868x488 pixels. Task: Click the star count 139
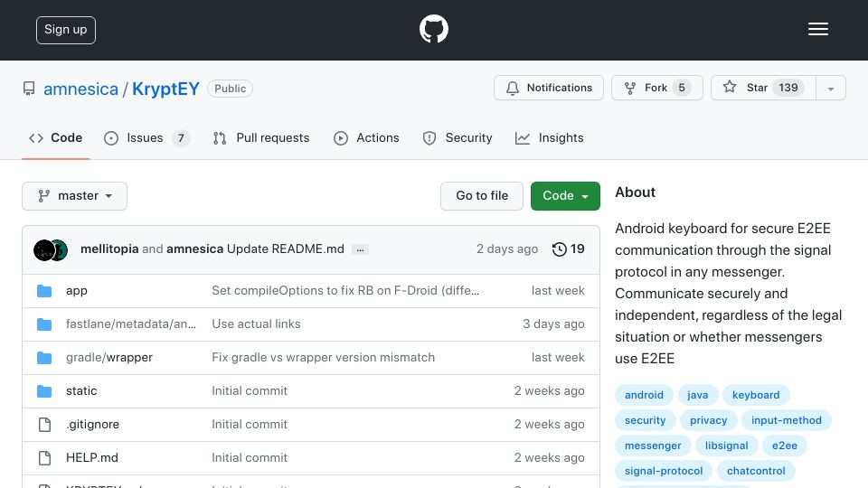tap(788, 88)
